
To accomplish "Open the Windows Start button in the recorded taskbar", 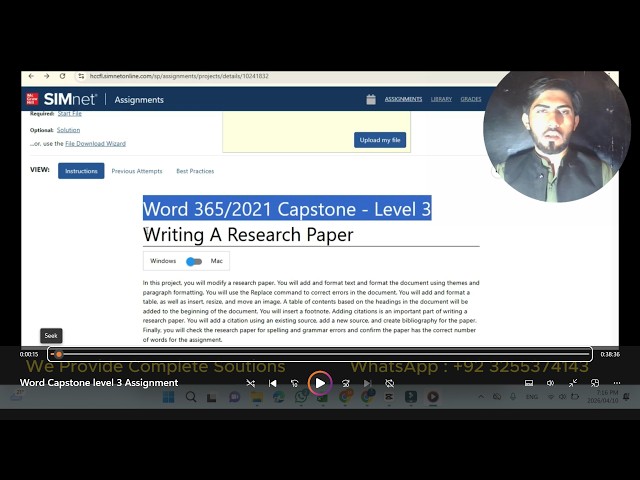I will 168,397.
